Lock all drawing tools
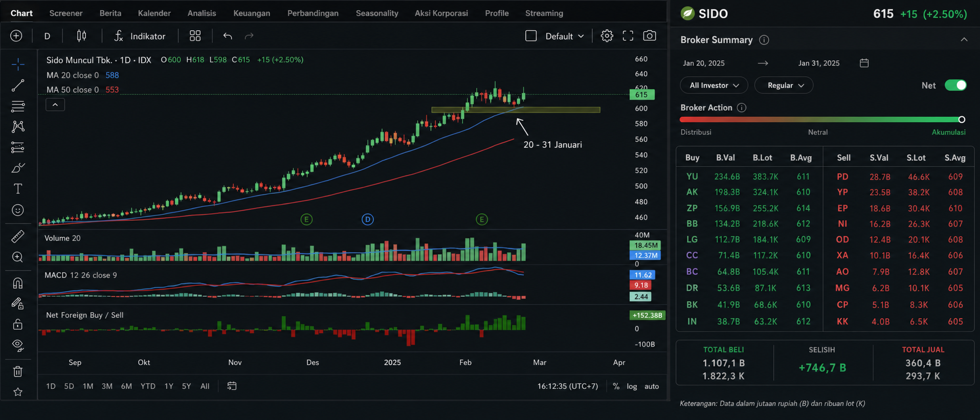The image size is (980, 420). [x=18, y=324]
